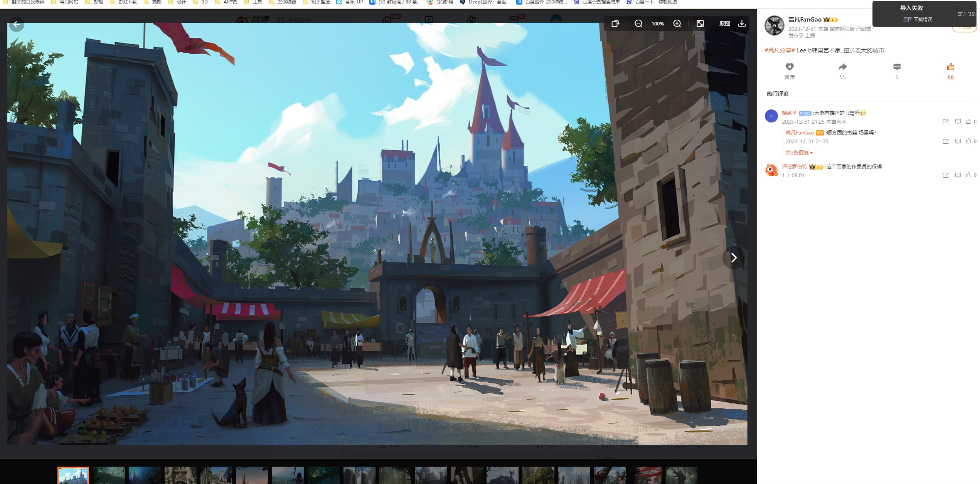Share the 蜻贰羊 comment
Viewport: 980px width, 484px height.
[x=945, y=121]
